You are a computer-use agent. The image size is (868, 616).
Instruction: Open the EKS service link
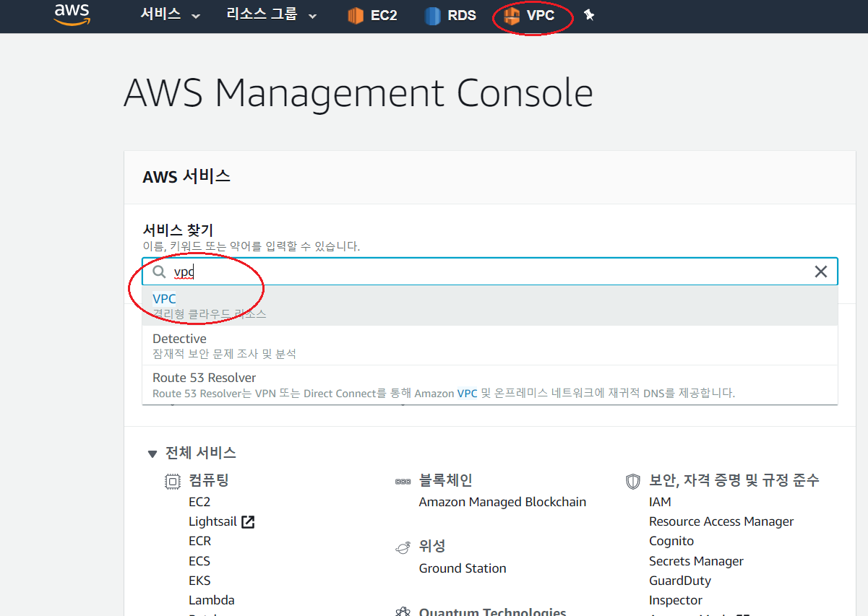[199, 581]
